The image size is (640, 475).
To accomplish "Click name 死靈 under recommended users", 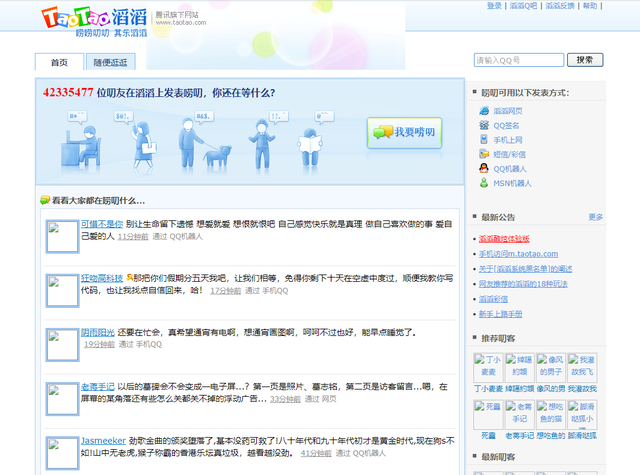I will click(488, 436).
